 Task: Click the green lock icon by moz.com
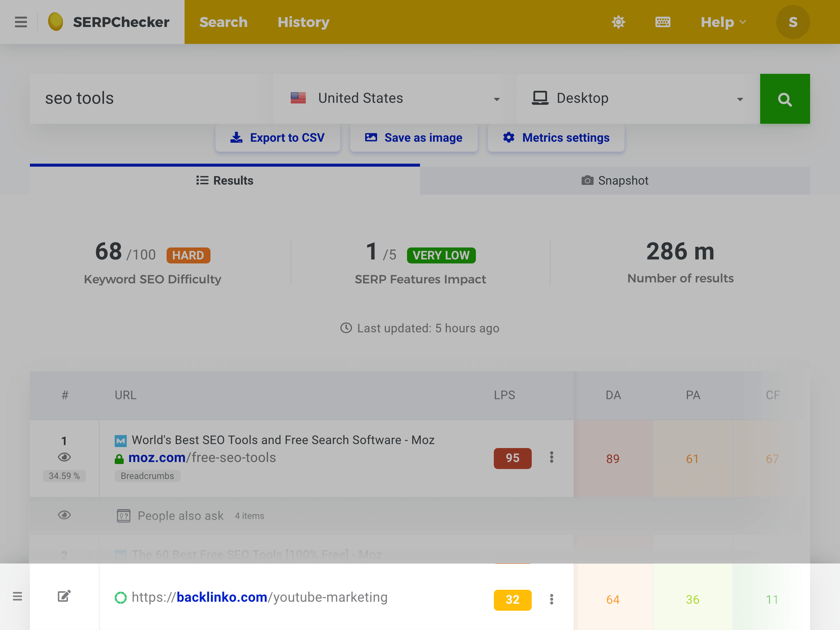(x=119, y=459)
